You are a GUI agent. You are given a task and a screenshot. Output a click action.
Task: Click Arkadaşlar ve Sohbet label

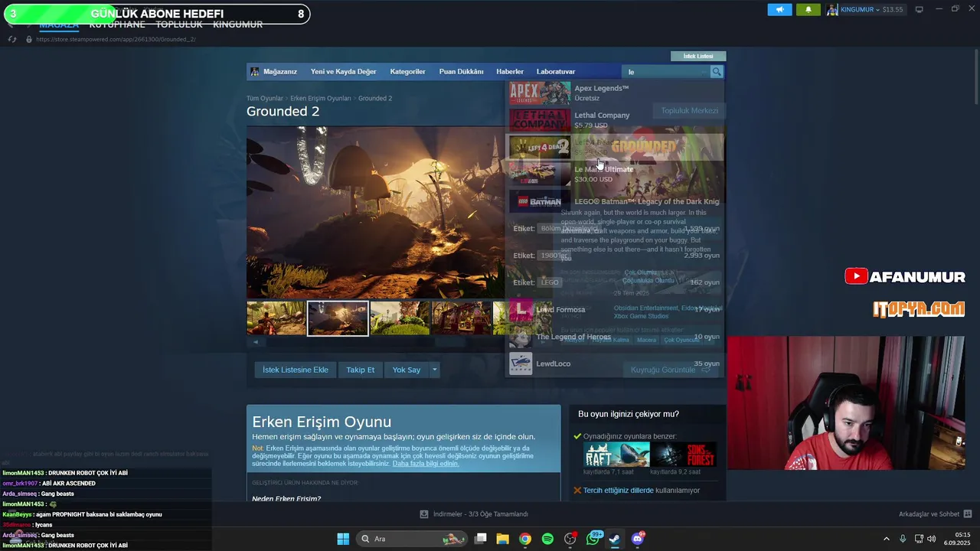click(x=929, y=514)
